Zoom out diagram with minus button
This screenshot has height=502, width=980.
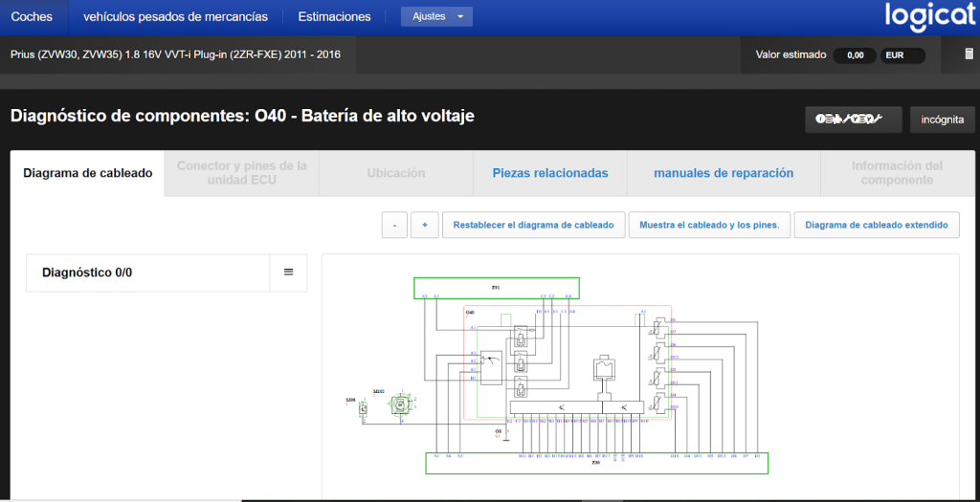[x=394, y=225]
